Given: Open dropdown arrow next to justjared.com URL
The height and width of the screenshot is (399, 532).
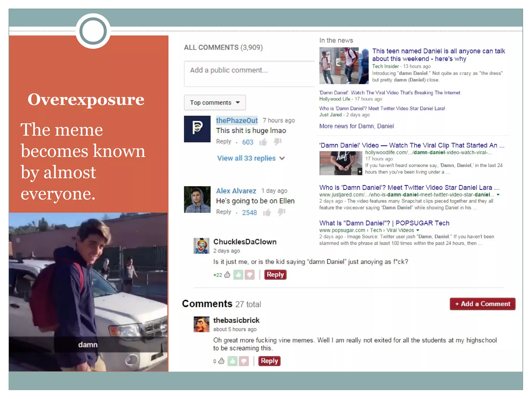Looking at the screenshot, I should tap(498, 195).
